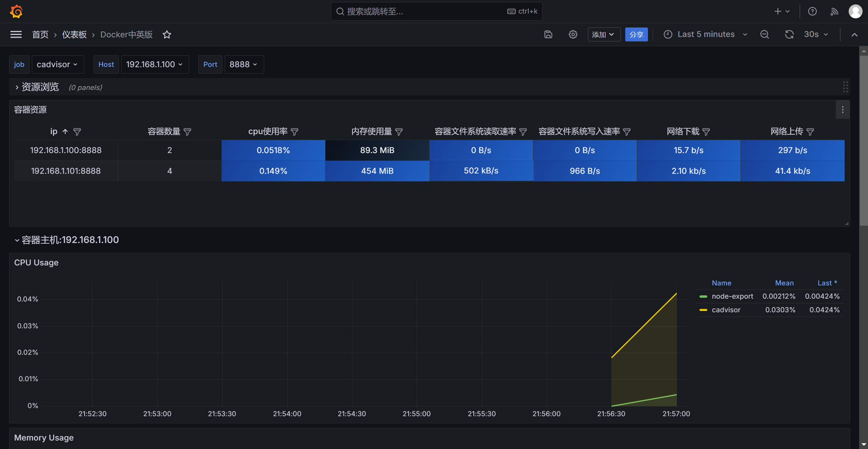Screen dimensions: 868x449
Task: Open the Host dropdown 192.168.1.100
Action: (x=155, y=64)
